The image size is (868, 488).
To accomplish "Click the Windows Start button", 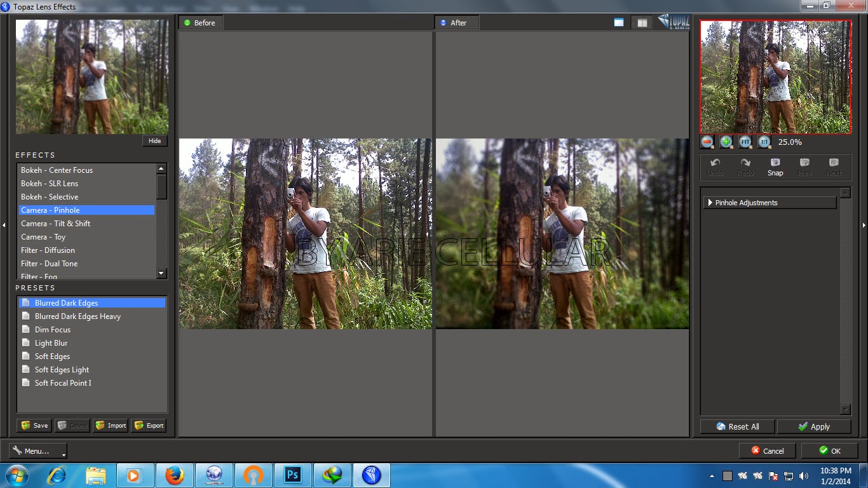I will [17, 475].
